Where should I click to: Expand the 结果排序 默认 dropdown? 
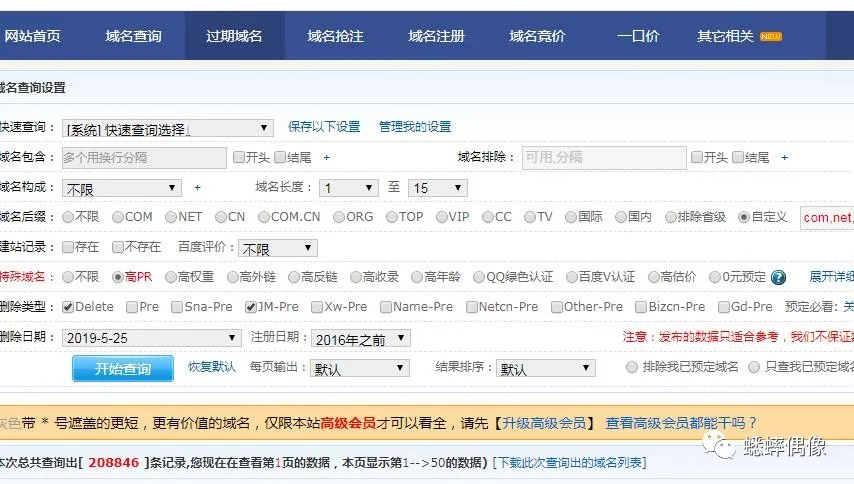pyautogui.click(x=545, y=369)
